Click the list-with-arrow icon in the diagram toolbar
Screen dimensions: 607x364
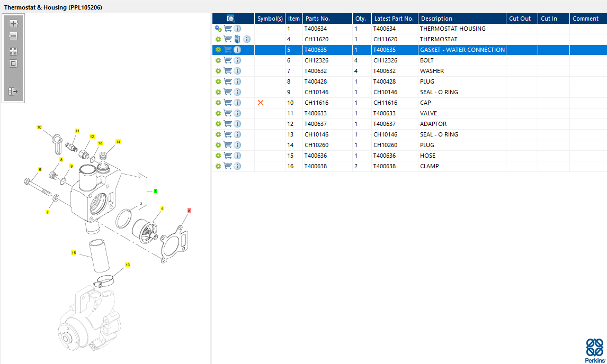click(13, 92)
